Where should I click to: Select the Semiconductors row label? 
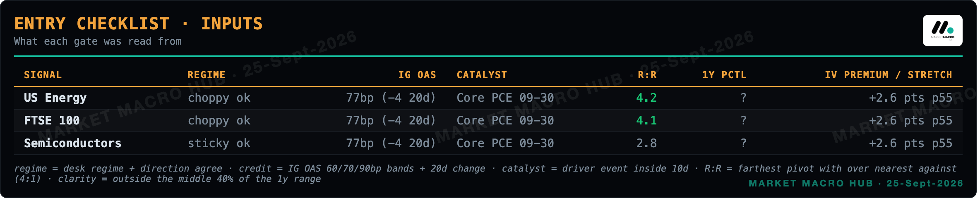coord(73,143)
